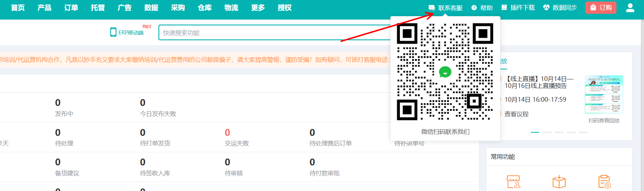Open the 线上直播 10月14日 announcement
The height and width of the screenshot is (191, 644).
539,82
